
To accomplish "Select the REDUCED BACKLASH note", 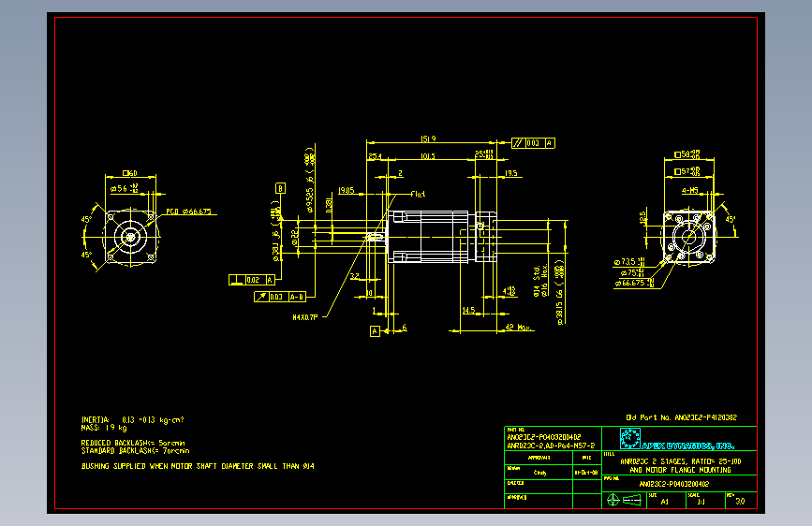I will (133, 443).
